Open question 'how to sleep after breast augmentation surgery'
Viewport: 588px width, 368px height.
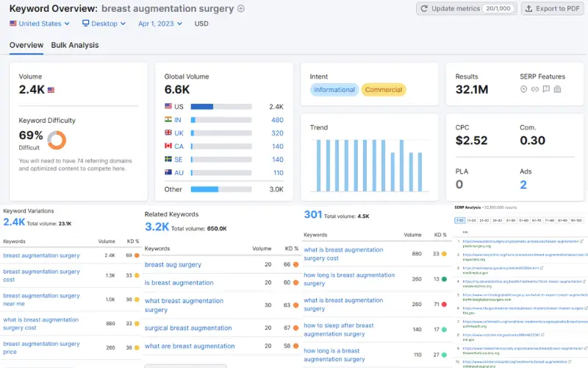[339, 330]
